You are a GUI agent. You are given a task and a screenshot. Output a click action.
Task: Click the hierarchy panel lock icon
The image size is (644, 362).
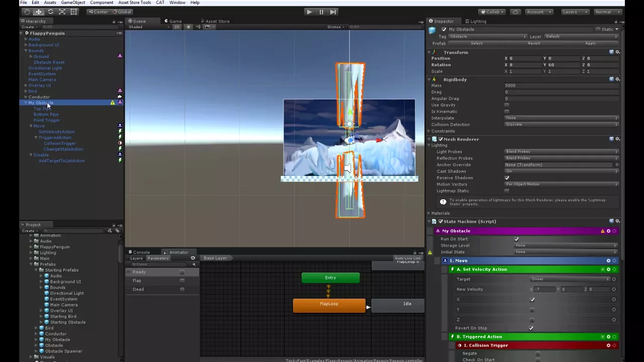[x=114, y=22]
